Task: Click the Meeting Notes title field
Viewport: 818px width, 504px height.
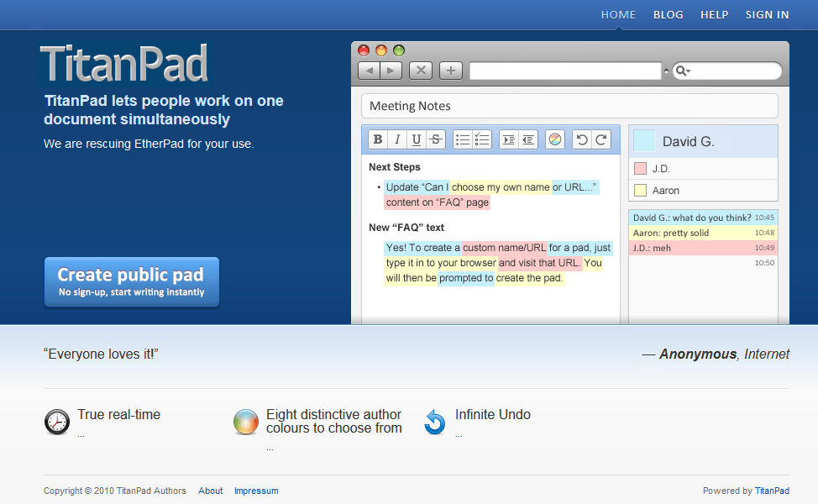Action: (x=569, y=106)
